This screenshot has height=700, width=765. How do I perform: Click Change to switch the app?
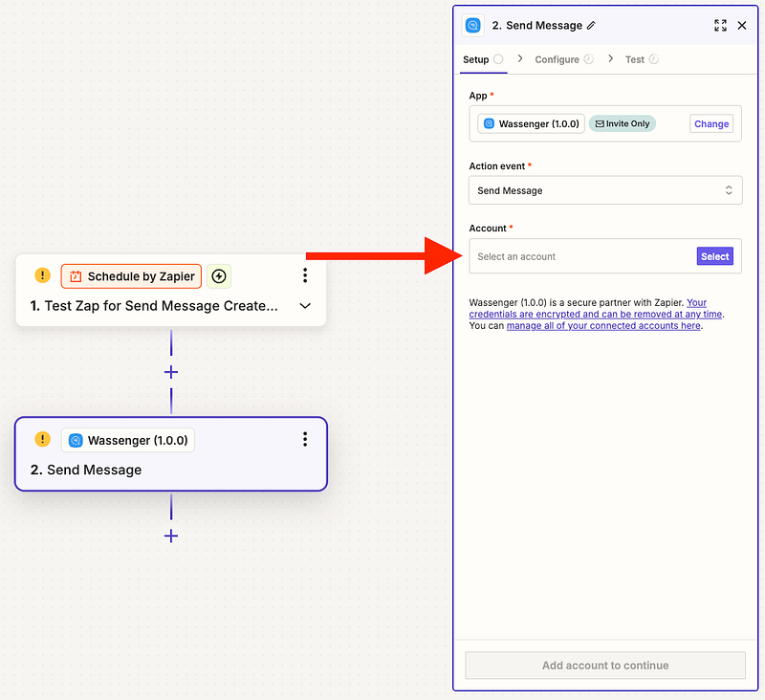(x=710, y=123)
